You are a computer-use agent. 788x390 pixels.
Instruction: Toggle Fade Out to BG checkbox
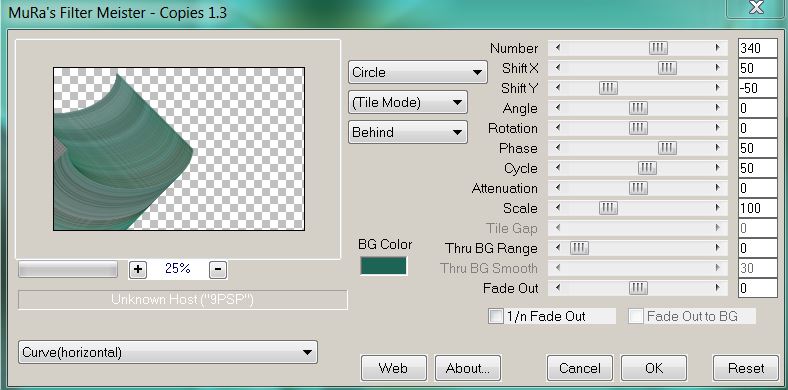[x=636, y=316]
